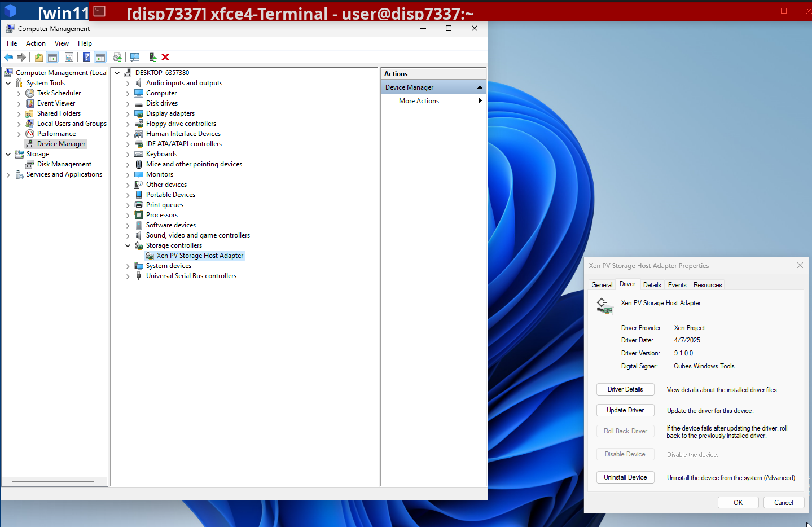Select the Task Scheduler clock icon
The width and height of the screenshot is (812, 527).
tap(30, 93)
